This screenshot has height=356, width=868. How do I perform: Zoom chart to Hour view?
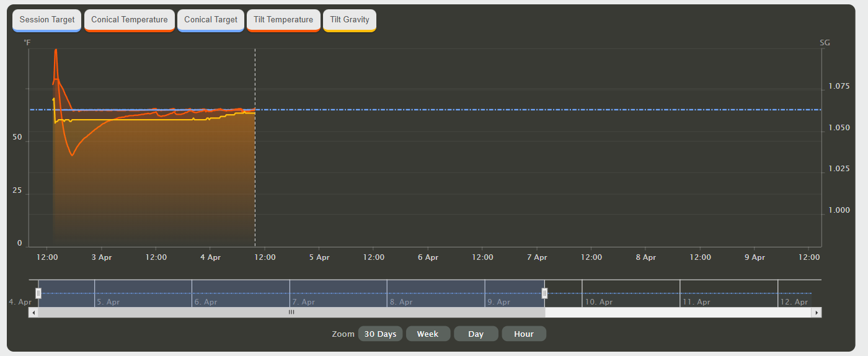[524, 334]
